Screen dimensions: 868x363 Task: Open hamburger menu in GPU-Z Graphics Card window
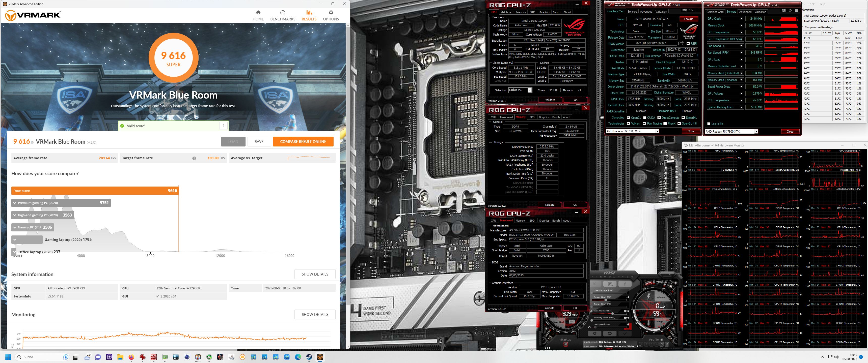point(697,10)
